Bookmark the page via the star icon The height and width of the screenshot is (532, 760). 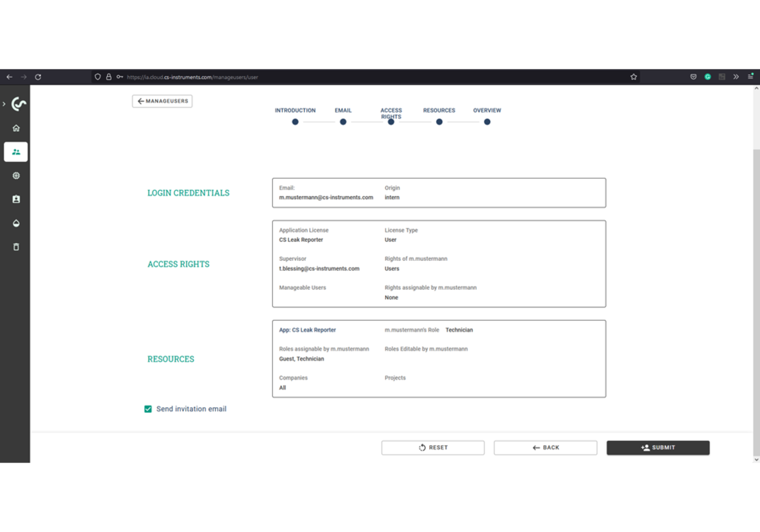[x=633, y=77]
